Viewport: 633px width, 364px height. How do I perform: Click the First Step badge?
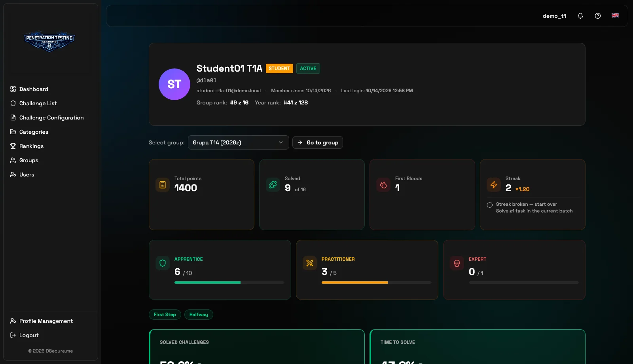pos(165,315)
